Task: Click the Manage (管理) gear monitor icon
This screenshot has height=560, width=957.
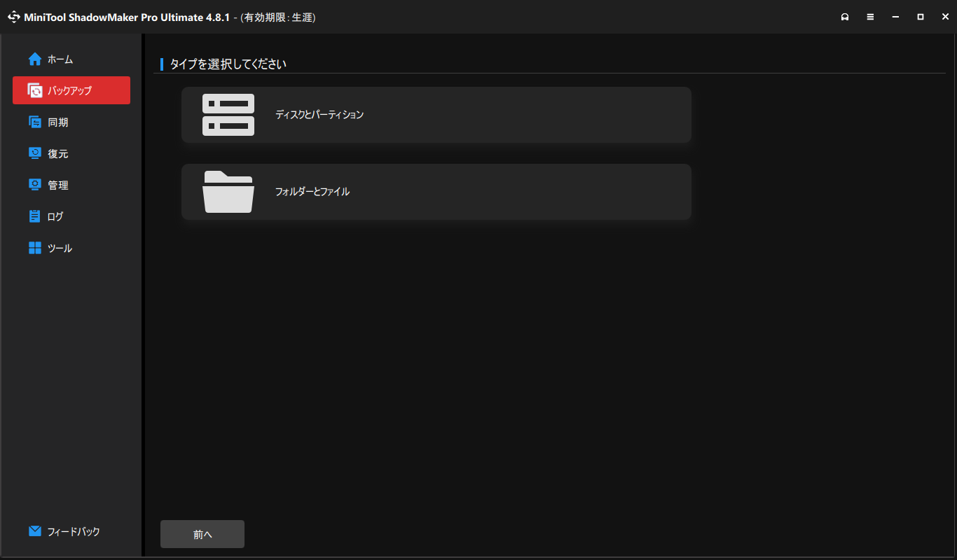Action: pos(35,185)
